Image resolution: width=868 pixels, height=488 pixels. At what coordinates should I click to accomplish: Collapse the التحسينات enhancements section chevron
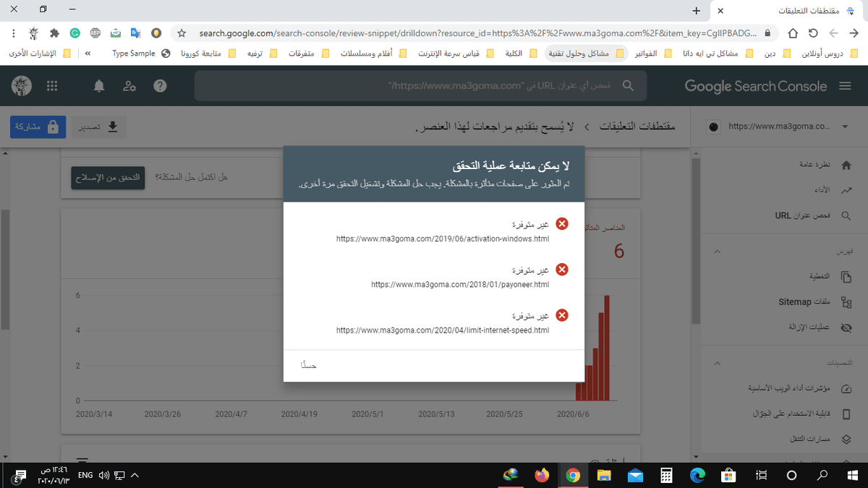[x=718, y=363]
